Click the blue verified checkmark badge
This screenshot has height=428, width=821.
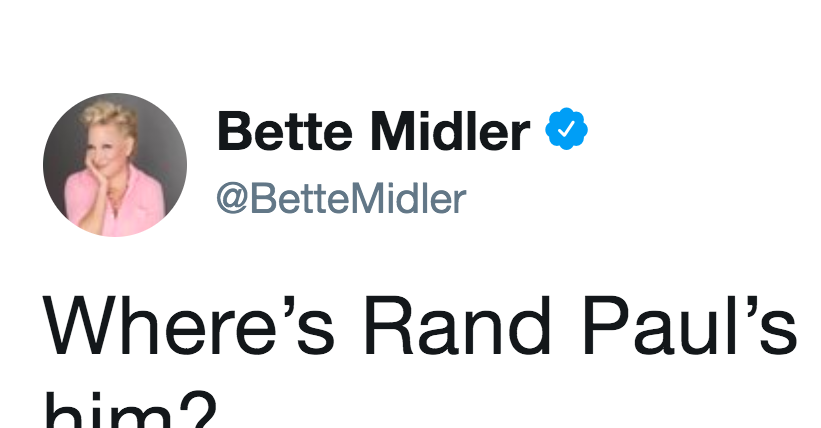[x=566, y=129]
